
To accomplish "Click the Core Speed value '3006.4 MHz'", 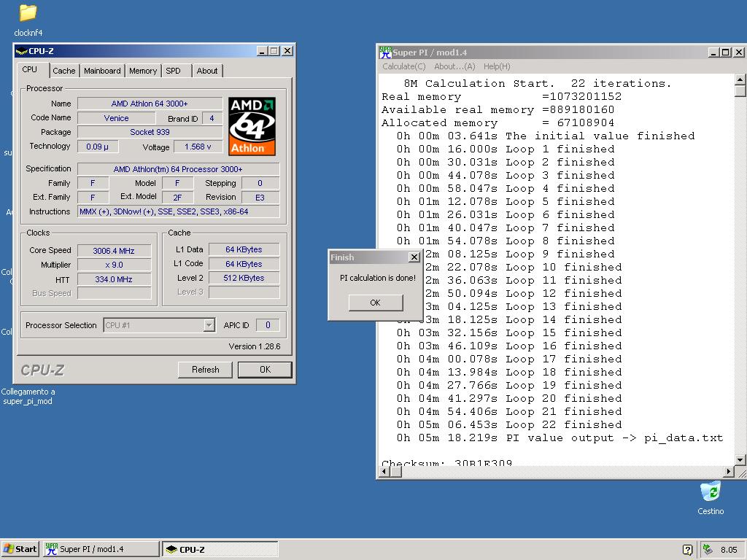I will 114,251.
